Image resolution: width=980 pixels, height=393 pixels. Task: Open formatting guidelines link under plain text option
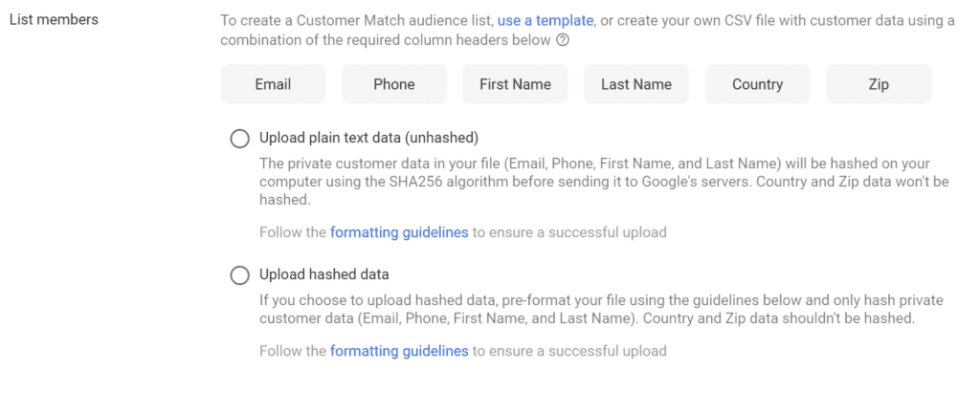pos(399,232)
